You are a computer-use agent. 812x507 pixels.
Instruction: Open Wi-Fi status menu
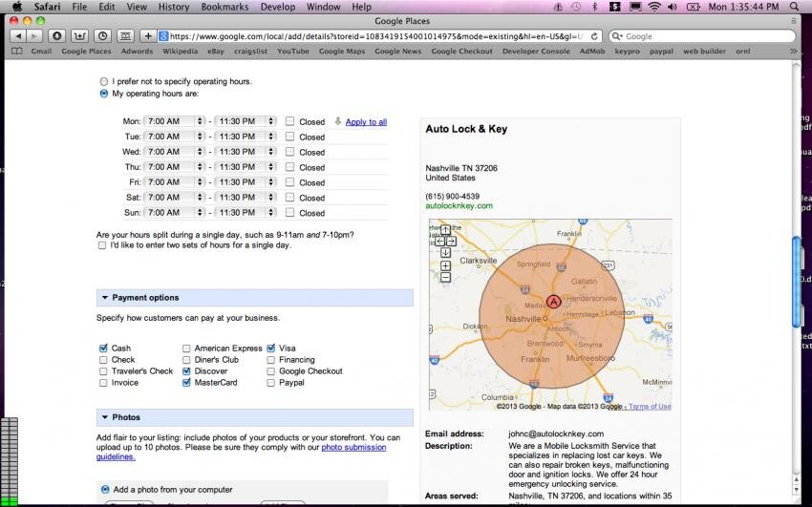pos(654,7)
